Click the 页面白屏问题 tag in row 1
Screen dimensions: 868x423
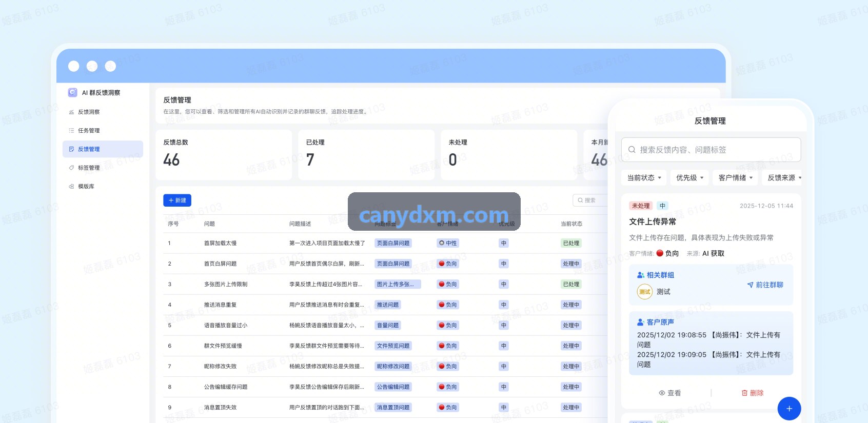click(393, 244)
